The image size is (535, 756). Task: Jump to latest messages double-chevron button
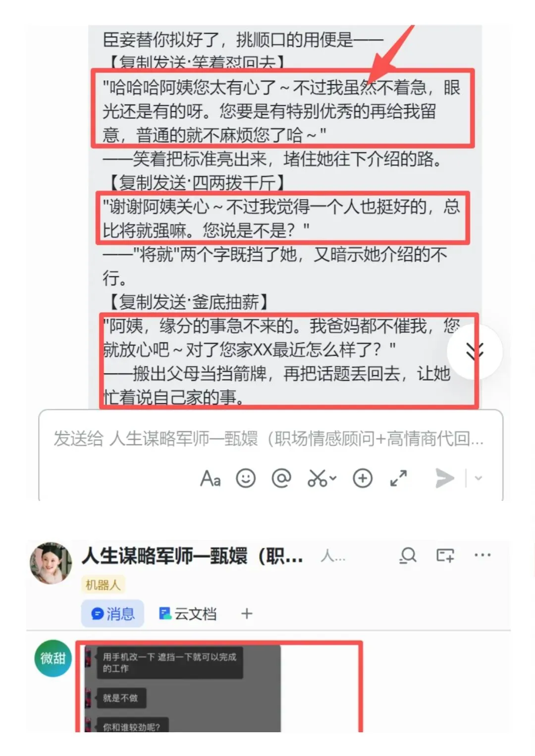pyautogui.click(x=475, y=352)
